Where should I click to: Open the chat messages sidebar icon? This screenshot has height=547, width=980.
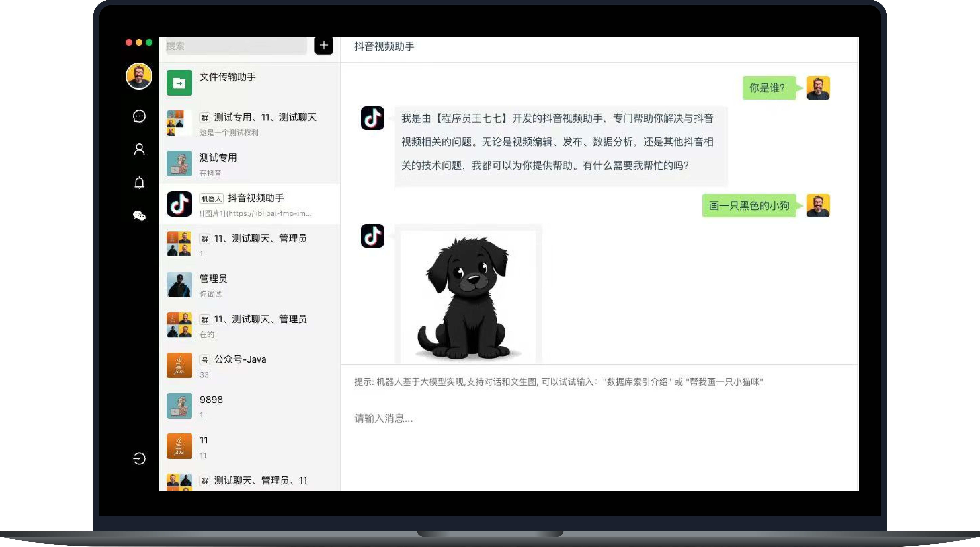[139, 116]
